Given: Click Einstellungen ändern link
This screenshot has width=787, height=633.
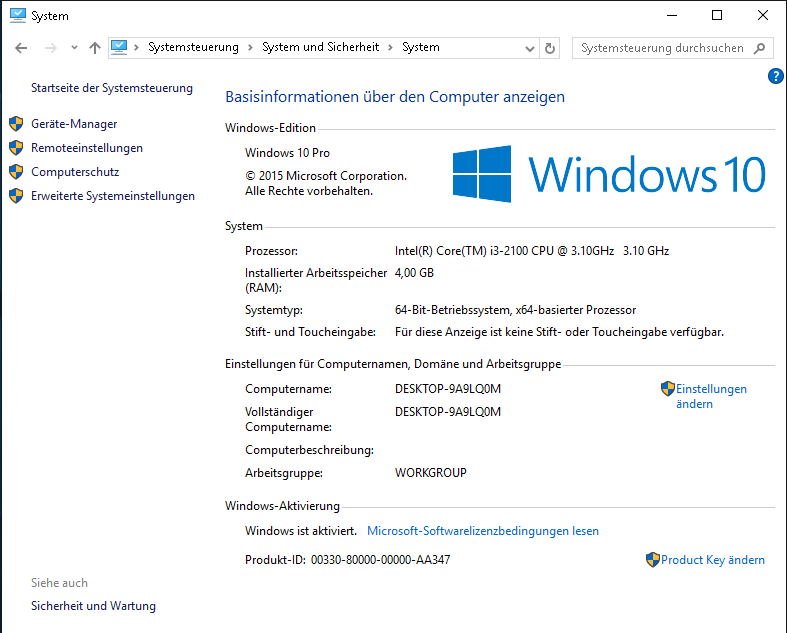Looking at the screenshot, I should (x=711, y=397).
